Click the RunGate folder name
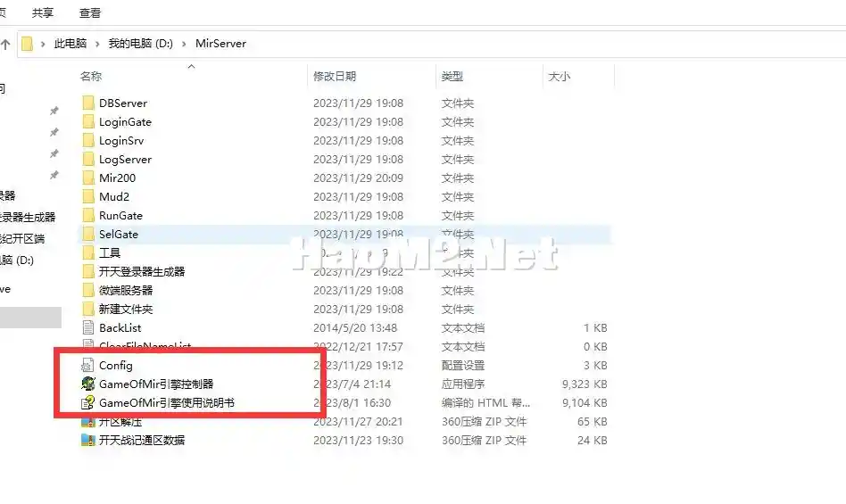This screenshot has width=846, height=504. (x=120, y=216)
